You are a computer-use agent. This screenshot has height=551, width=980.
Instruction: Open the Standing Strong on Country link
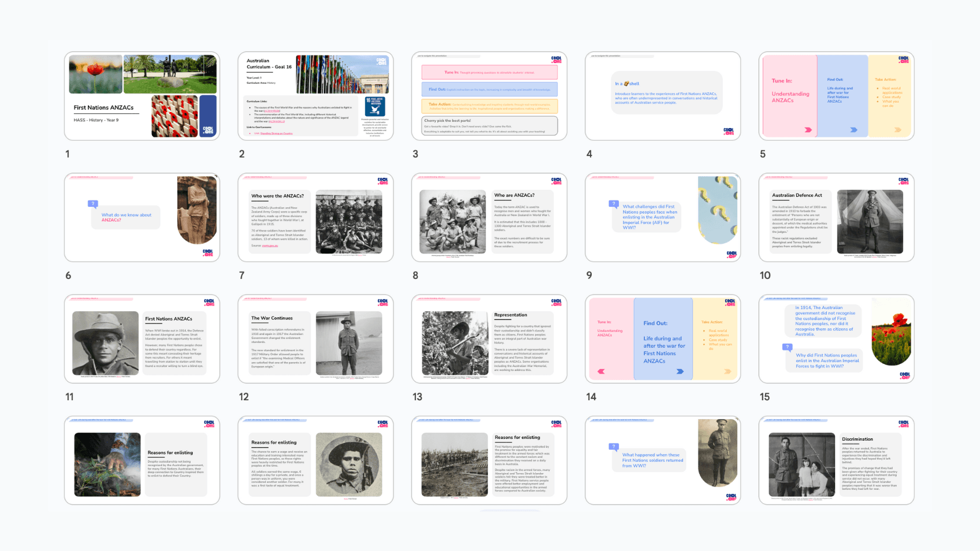(276, 133)
